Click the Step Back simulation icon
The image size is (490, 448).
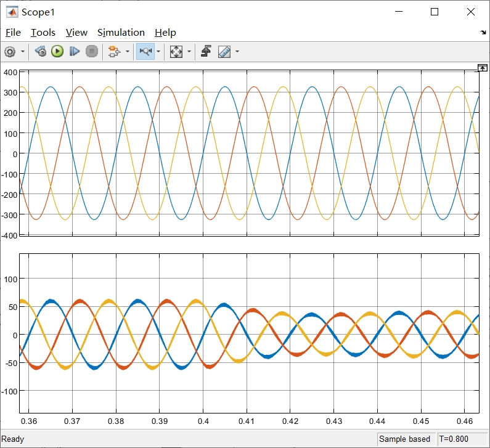(x=41, y=52)
